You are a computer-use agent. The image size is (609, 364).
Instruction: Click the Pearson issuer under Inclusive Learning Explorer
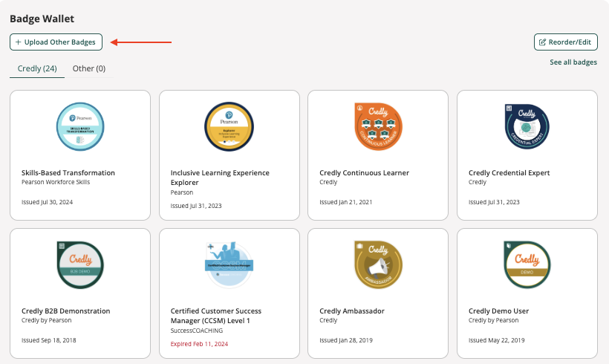pos(182,192)
